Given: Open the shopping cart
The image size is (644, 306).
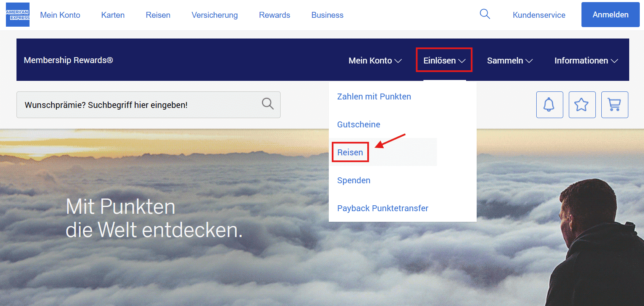Looking at the screenshot, I should point(614,105).
